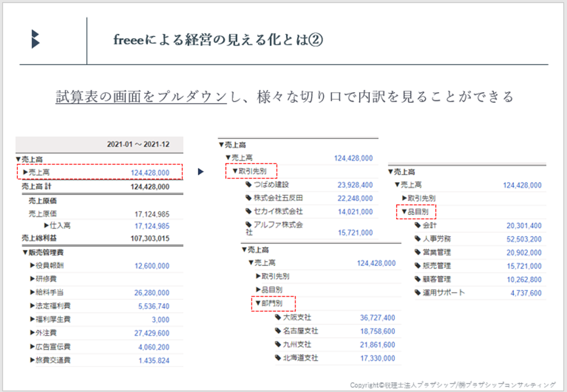Select the 法定福利費 value 5,536,740
Screen dimensions: 567x392
click(x=154, y=306)
